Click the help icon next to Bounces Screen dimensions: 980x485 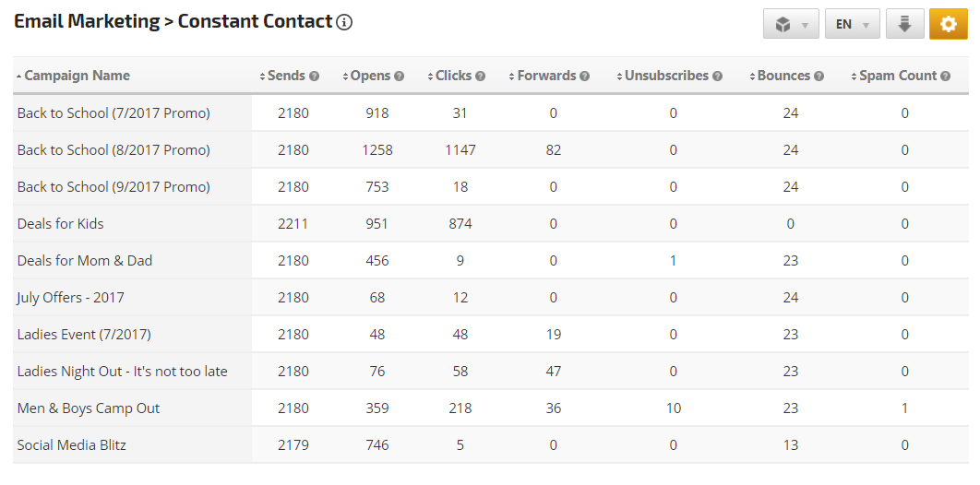[x=819, y=77]
